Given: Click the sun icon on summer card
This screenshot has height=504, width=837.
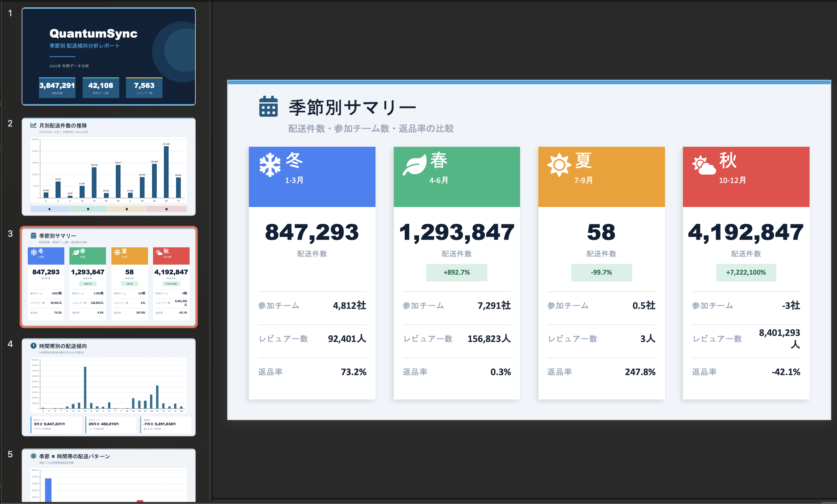Looking at the screenshot, I should click(559, 165).
